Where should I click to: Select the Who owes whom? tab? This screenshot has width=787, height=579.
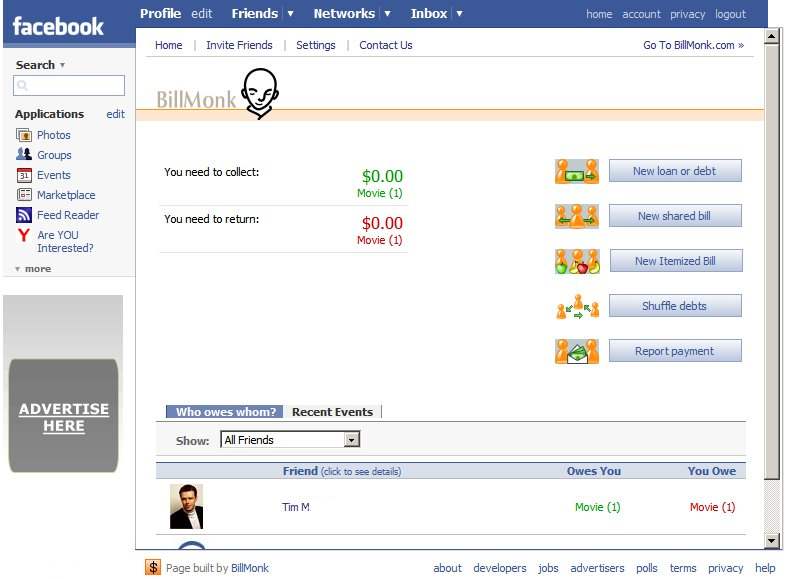pyautogui.click(x=225, y=412)
